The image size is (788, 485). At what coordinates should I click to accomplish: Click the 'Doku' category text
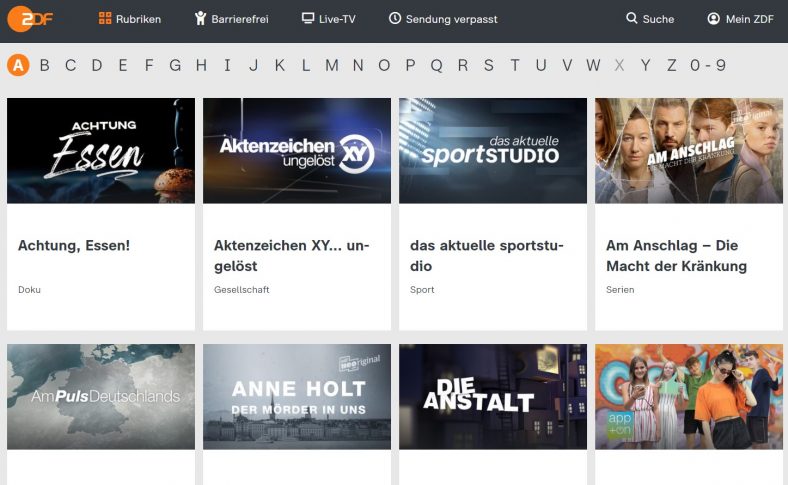tap(29, 289)
